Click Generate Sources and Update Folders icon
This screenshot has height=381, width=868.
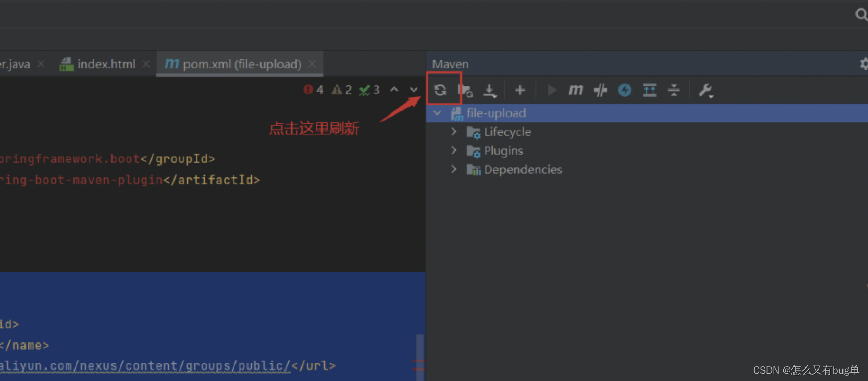[x=465, y=91]
